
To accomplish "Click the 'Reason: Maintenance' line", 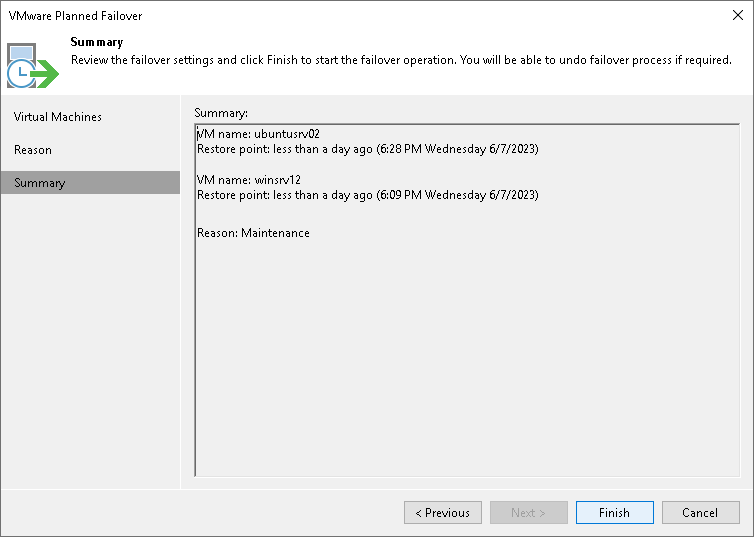I will coord(253,233).
